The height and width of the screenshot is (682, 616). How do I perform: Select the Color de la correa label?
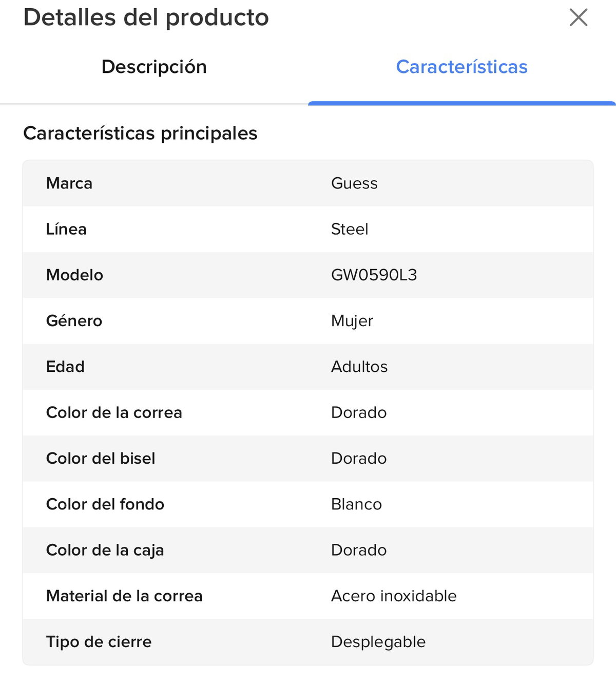(114, 412)
